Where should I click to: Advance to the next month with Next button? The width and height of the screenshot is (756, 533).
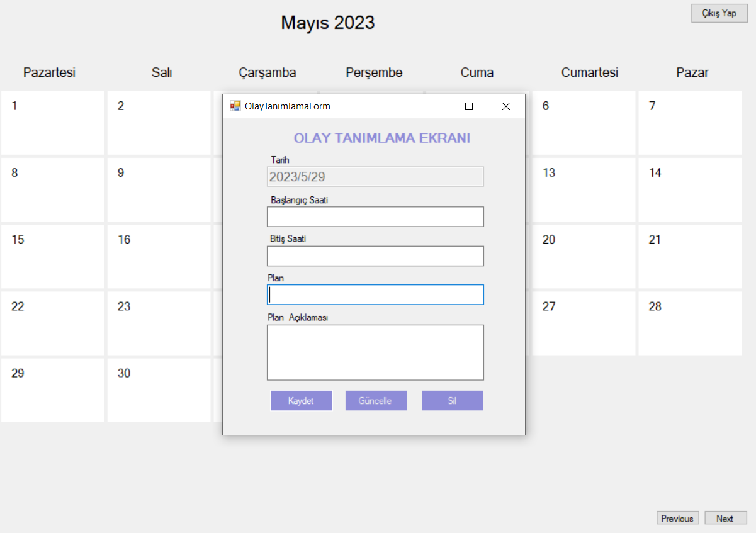[x=725, y=518]
